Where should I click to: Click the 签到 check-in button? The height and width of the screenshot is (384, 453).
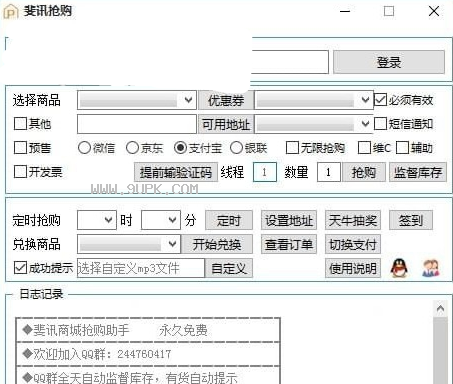coord(411,220)
